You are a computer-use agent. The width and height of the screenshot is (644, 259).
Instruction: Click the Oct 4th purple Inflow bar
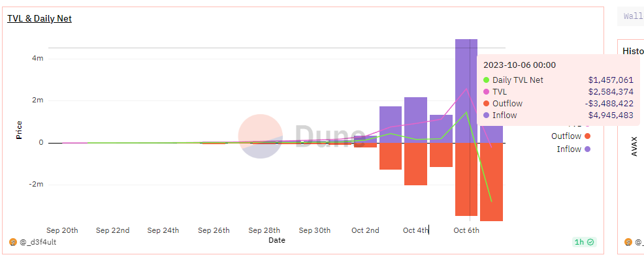point(415,120)
